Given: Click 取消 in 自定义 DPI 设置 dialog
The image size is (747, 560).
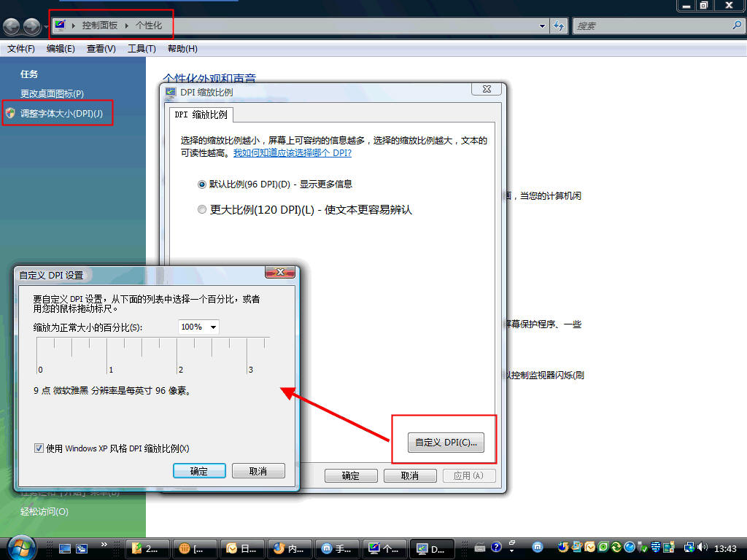Looking at the screenshot, I should click(x=258, y=471).
